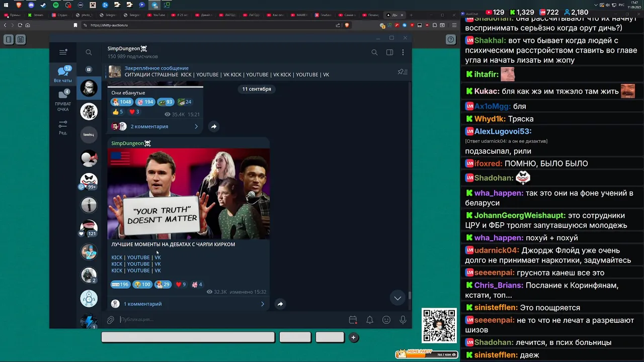Start voice message with microphone icon

pyautogui.click(x=403, y=320)
